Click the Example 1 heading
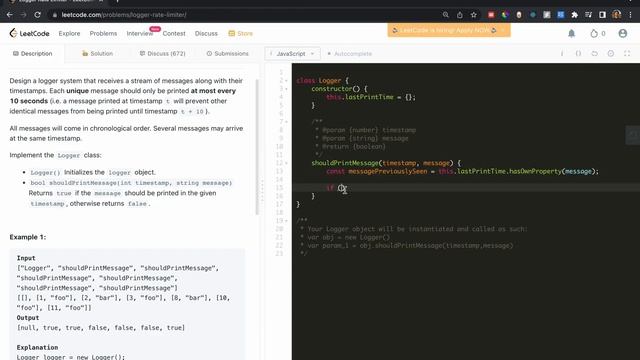This screenshot has width=640, height=360. [28, 237]
